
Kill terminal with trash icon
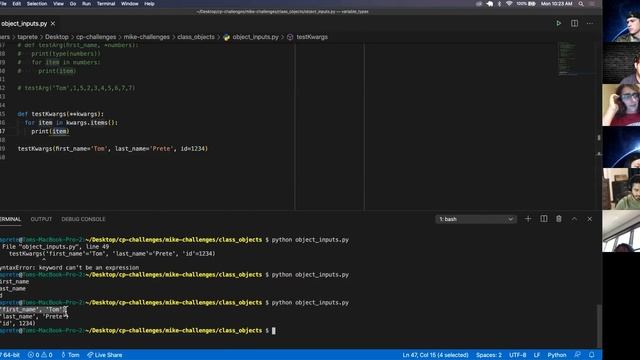click(559, 219)
